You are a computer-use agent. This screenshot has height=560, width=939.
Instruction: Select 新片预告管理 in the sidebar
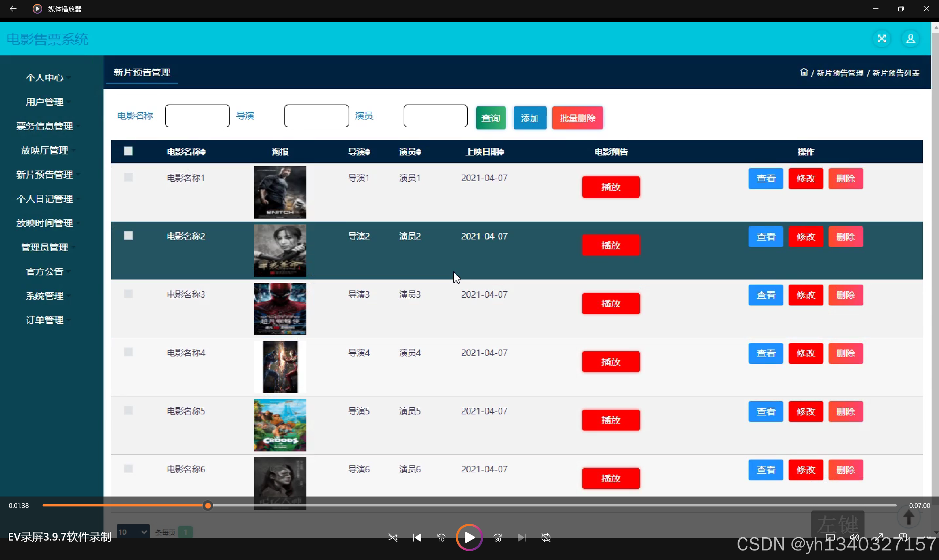coord(44,174)
